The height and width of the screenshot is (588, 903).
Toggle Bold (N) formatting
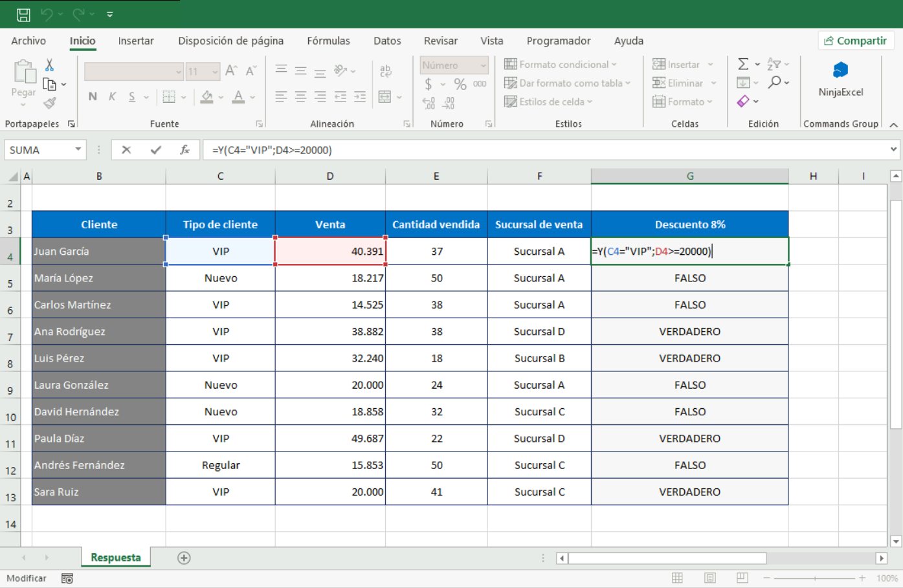[93, 97]
